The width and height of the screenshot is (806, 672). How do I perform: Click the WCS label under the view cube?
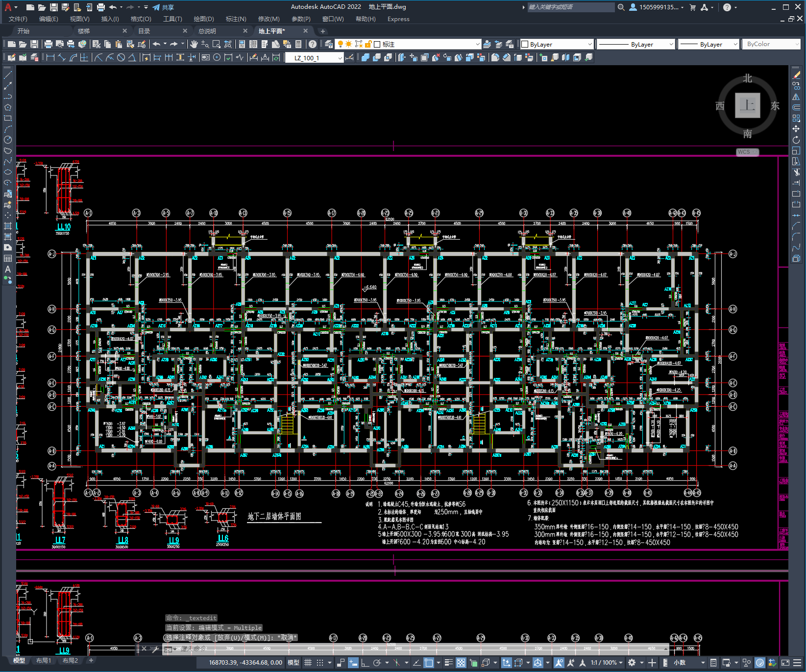click(747, 152)
